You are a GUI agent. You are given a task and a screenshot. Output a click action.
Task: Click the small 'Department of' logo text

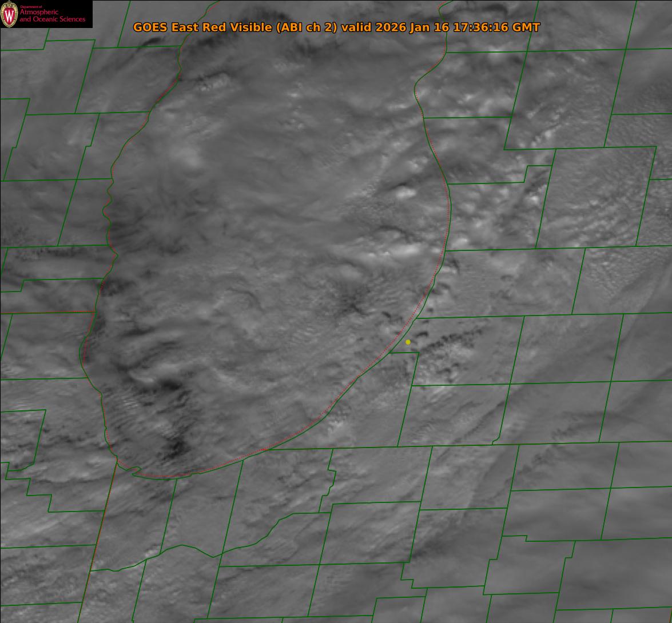pos(30,6)
